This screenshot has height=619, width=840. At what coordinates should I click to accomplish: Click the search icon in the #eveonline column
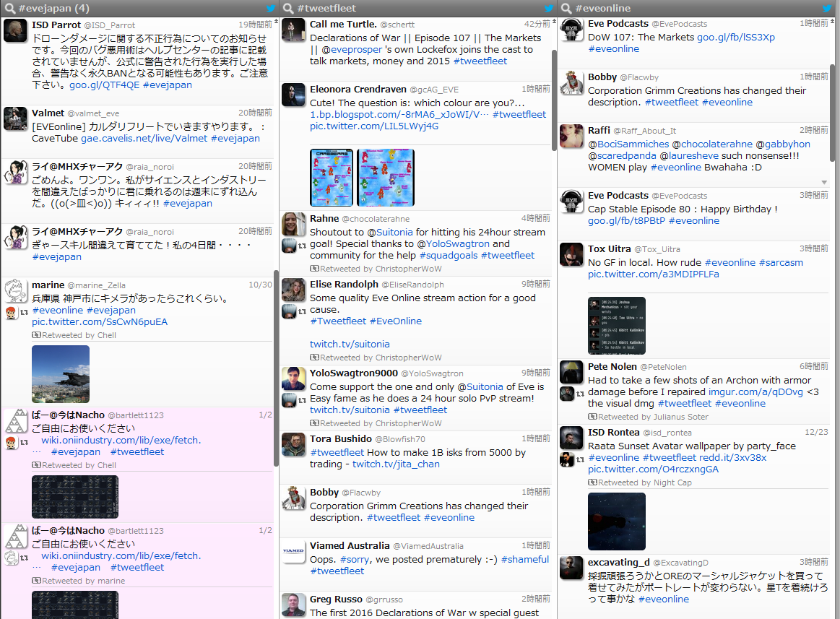point(566,8)
